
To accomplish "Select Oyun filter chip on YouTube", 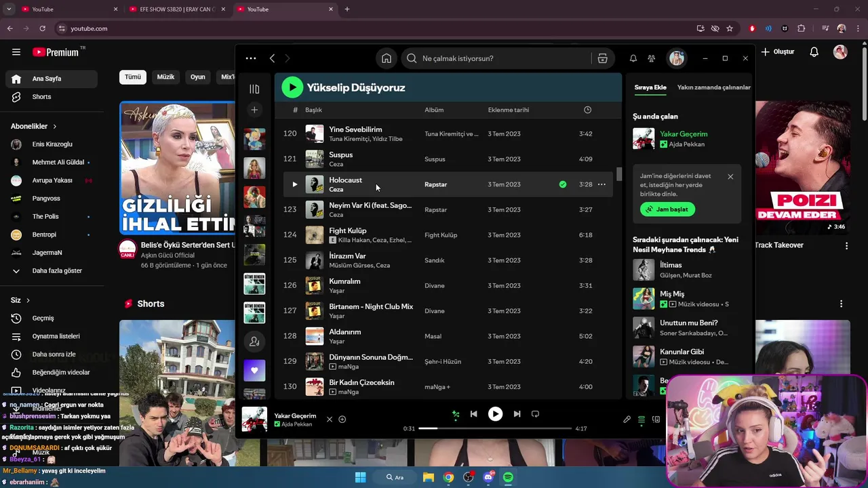I will click(198, 77).
